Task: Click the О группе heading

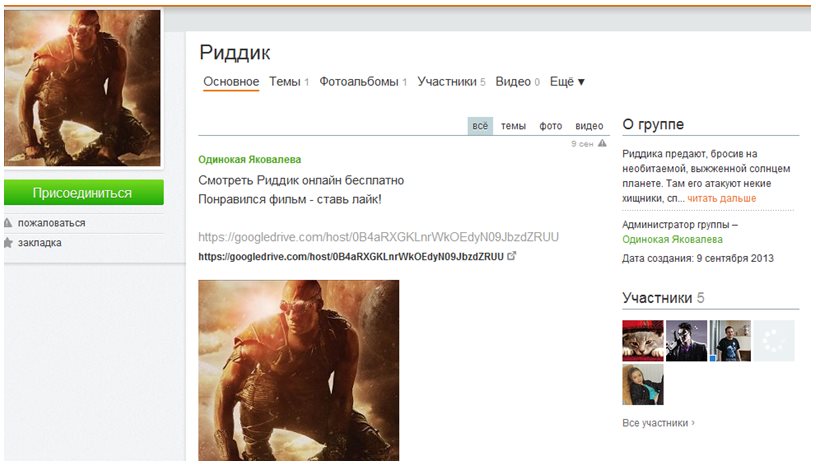Action: coord(653,124)
